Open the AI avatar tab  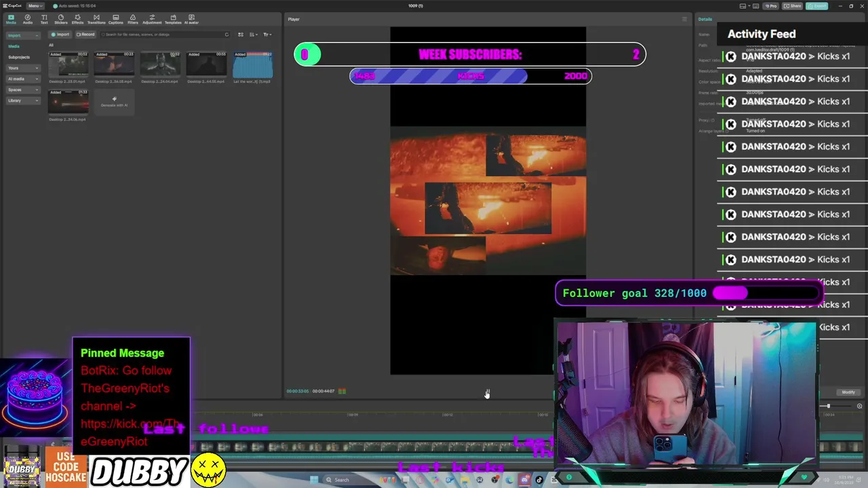[192, 19]
